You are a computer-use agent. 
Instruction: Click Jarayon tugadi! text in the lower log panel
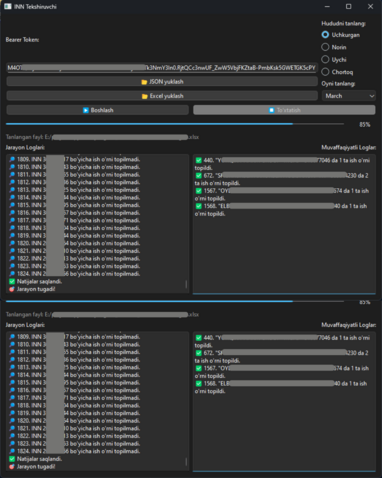pos(36,466)
